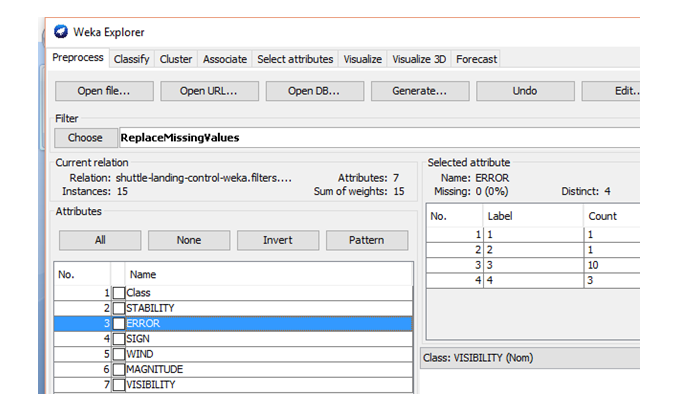The image size is (696, 400).
Task: Select the VISIBILITY attribute row
Action: tap(233, 385)
